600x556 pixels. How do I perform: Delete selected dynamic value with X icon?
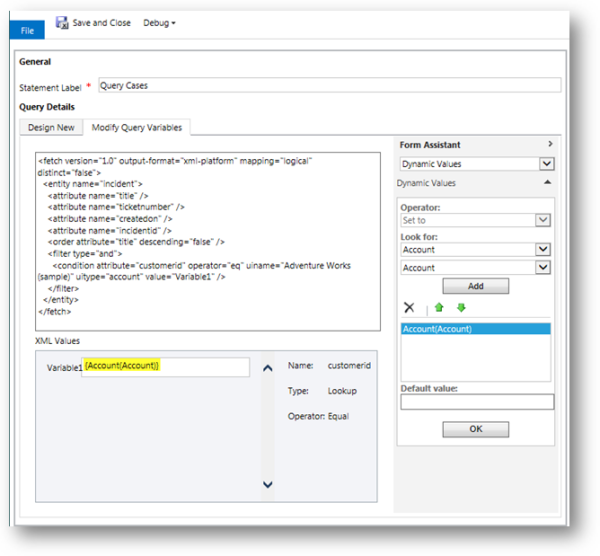click(x=409, y=307)
